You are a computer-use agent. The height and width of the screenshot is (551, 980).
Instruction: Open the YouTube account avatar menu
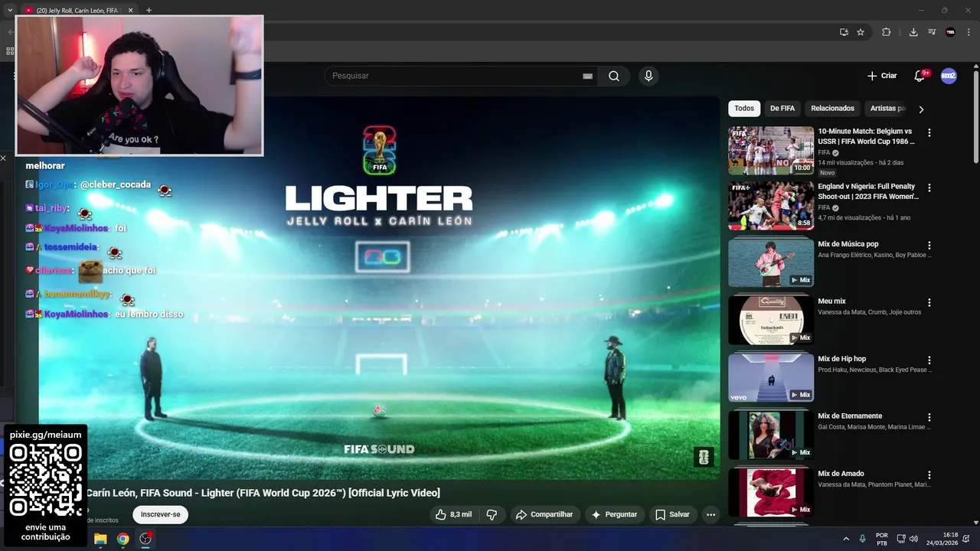tap(949, 76)
